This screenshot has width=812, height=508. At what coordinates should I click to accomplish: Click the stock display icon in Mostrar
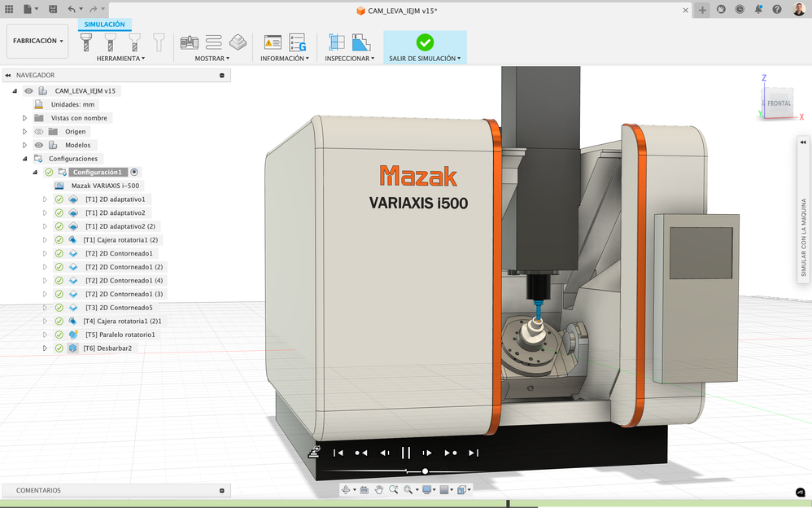(x=238, y=42)
